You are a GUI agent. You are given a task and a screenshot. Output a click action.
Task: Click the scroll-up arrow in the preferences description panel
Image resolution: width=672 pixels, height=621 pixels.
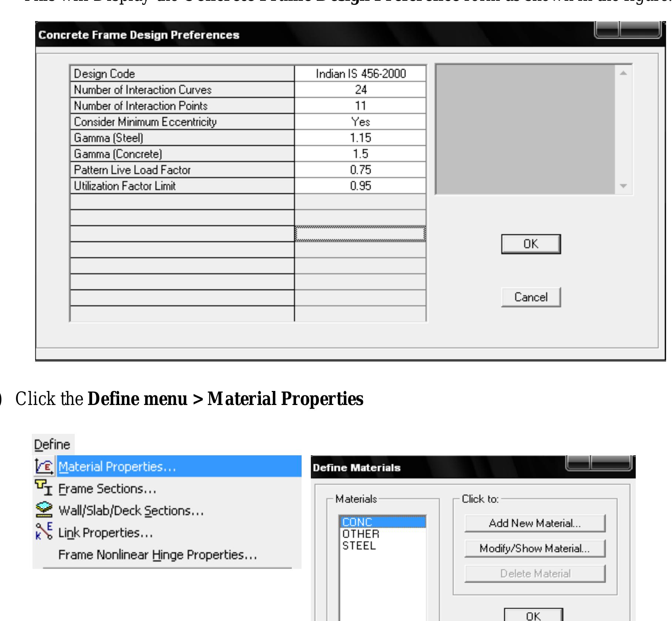(624, 74)
